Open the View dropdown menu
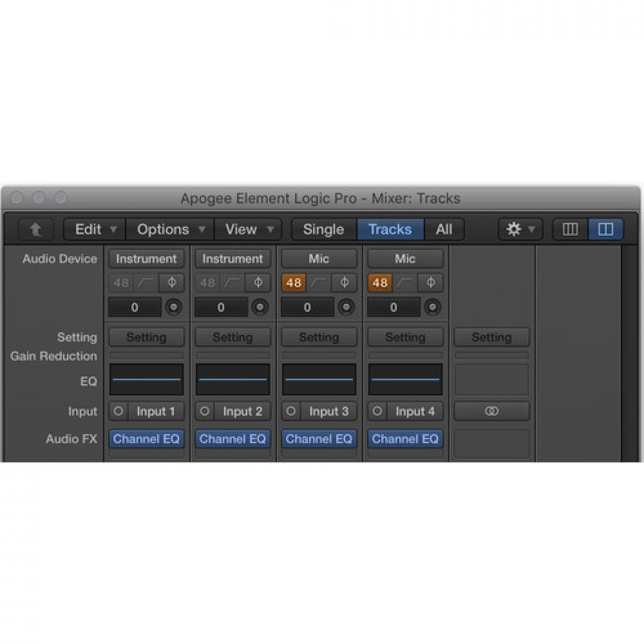Viewport: 644px width, 644px height. [249, 230]
